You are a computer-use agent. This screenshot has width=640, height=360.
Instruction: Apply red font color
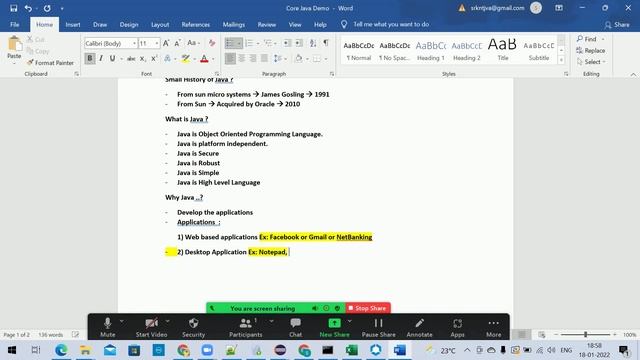[x=204, y=59]
